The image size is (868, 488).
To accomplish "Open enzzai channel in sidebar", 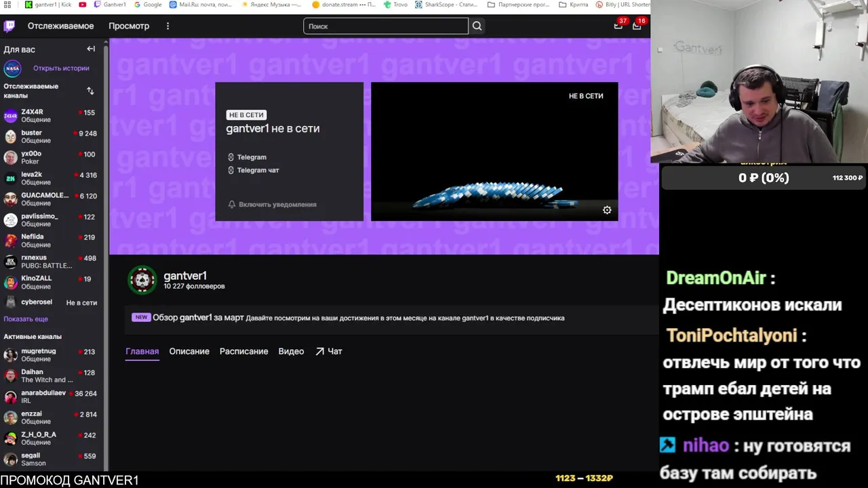I will 51,418.
